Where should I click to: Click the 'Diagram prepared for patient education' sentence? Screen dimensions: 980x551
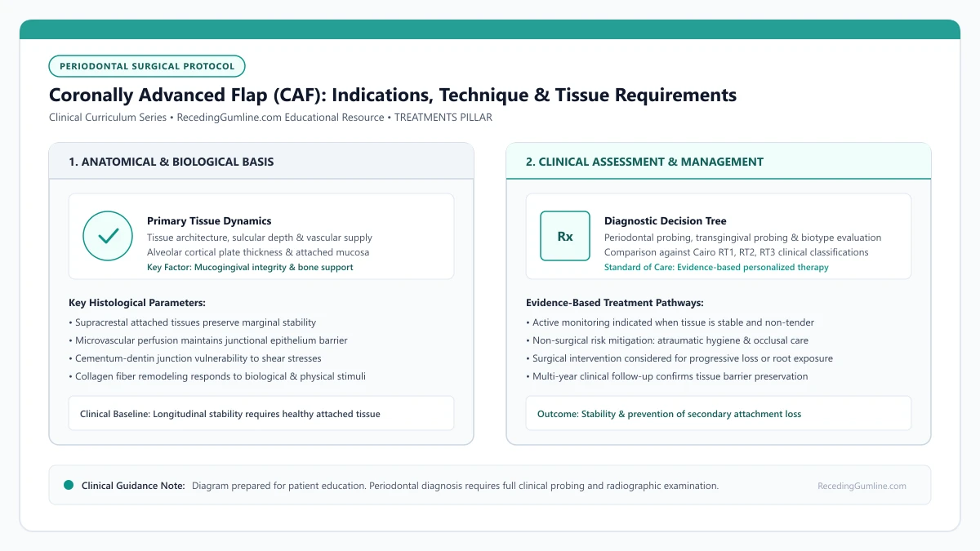click(x=278, y=486)
